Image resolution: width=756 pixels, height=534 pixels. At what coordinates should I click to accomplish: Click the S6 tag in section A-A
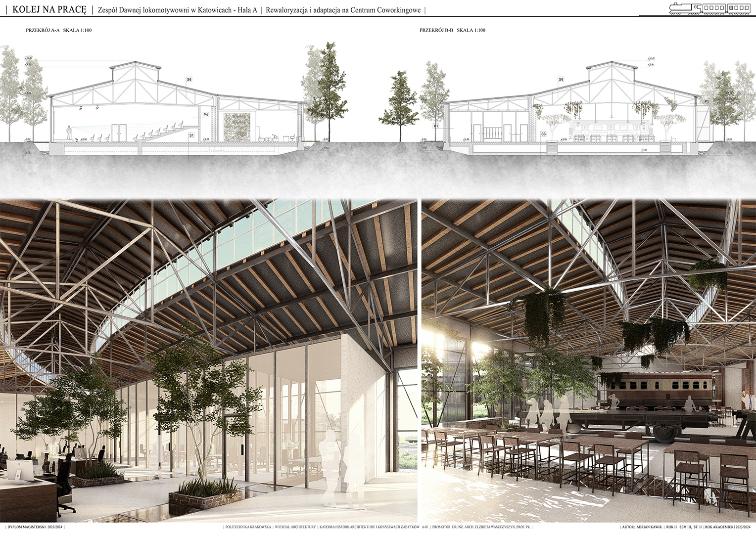(189, 80)
